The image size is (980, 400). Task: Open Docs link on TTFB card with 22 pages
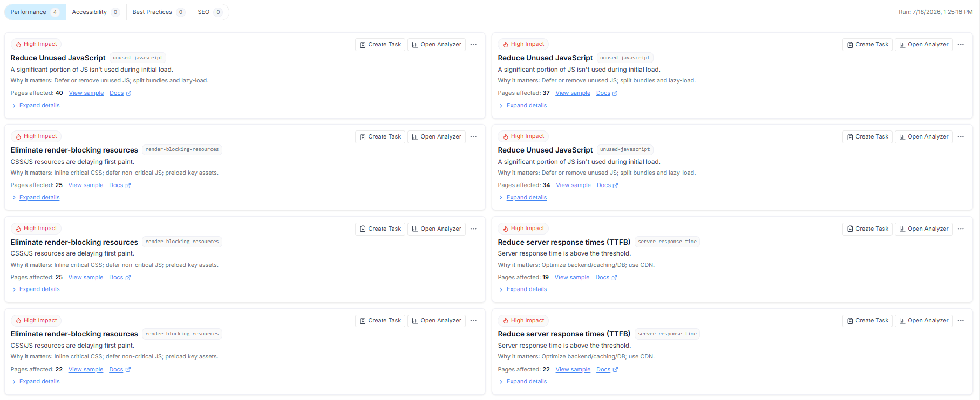click(607, 370)
